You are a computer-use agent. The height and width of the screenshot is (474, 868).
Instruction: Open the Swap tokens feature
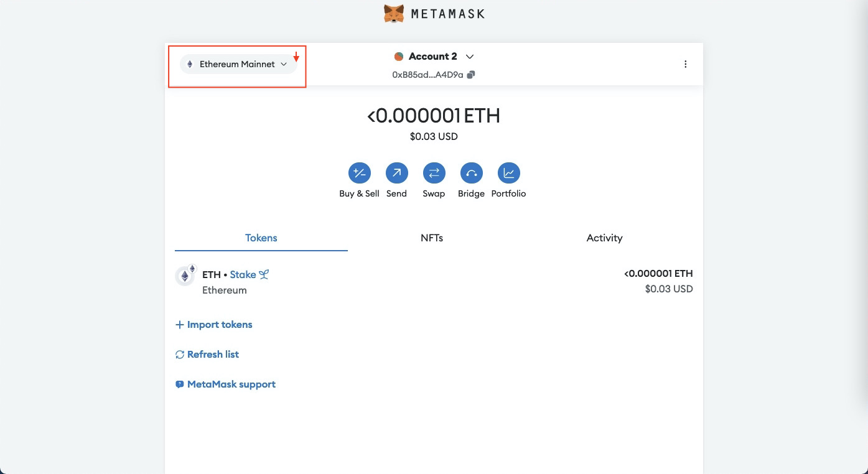coord(434,173)
